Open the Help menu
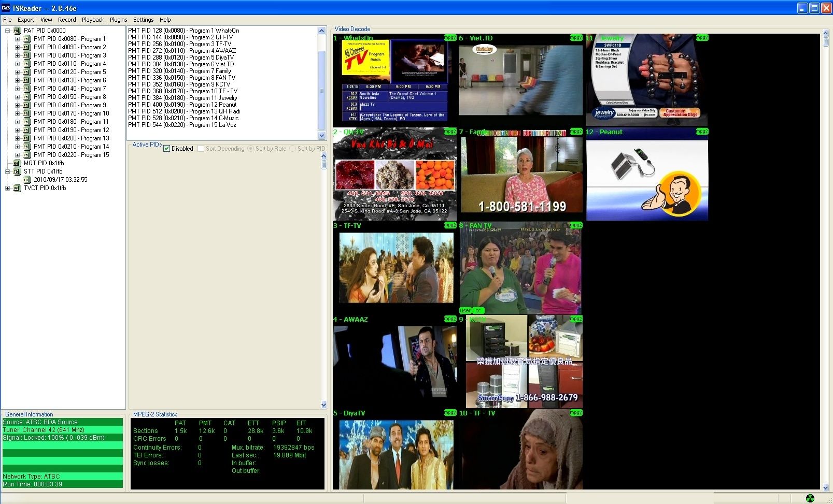 (165, 20)
